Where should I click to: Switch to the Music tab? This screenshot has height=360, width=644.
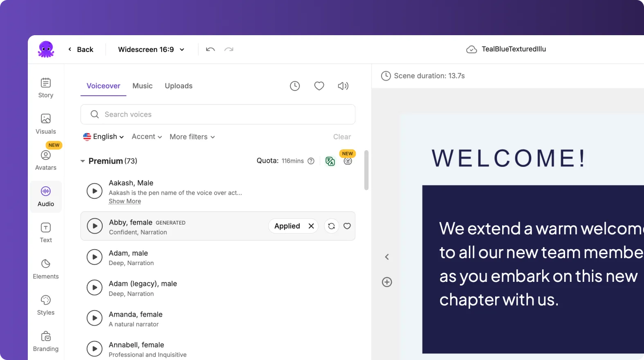(142, 86)
